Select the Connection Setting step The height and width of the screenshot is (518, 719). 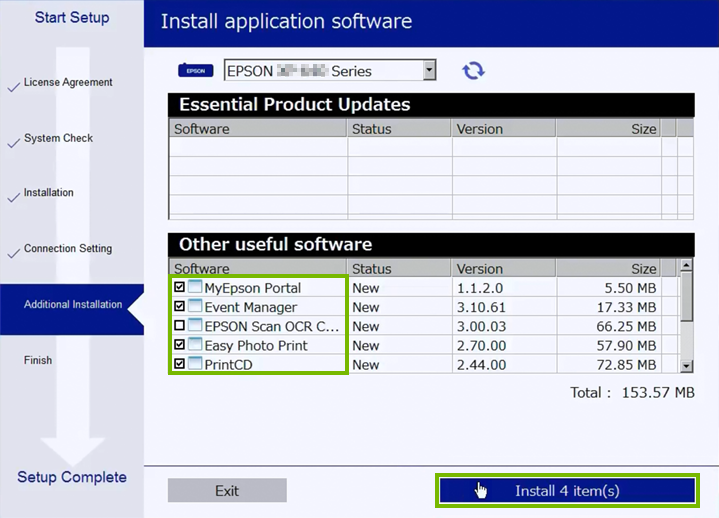[x=68, y=248]
